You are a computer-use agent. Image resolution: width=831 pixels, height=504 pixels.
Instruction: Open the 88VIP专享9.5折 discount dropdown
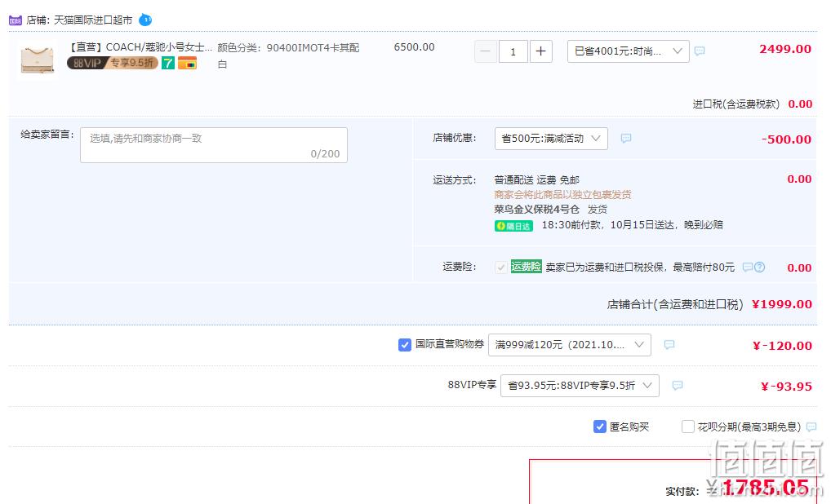pos(580,386)
